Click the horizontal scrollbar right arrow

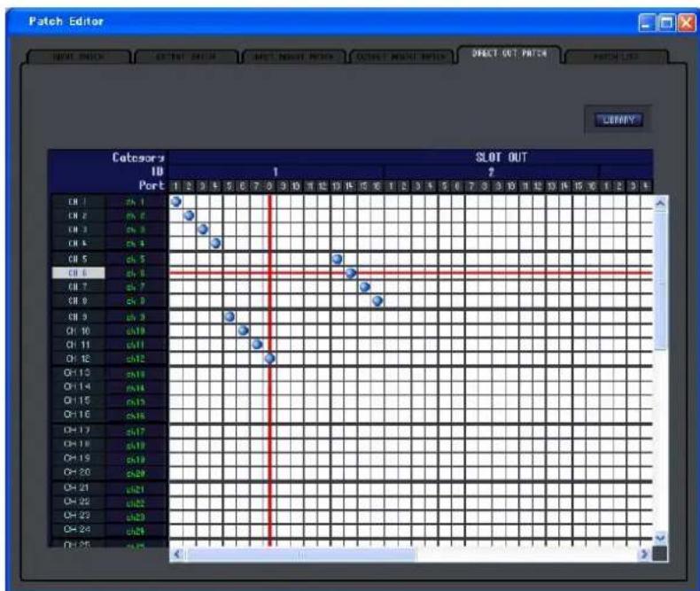click(644, 554)
